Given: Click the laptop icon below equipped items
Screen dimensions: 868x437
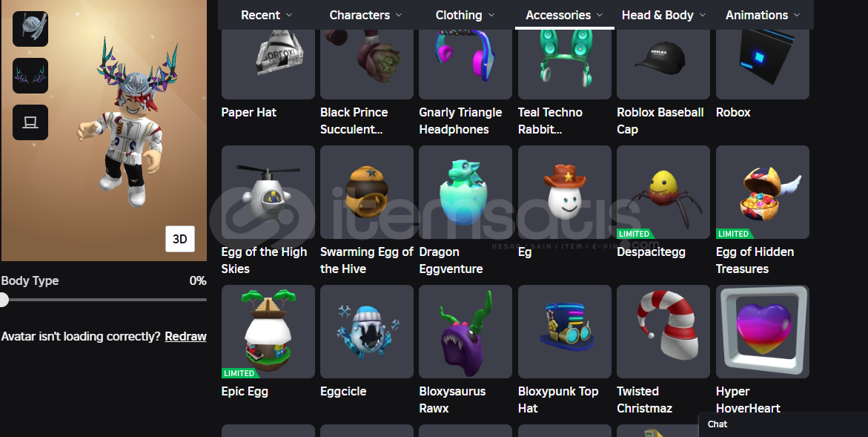Looking at the screenshot, I should click(30, 122).
